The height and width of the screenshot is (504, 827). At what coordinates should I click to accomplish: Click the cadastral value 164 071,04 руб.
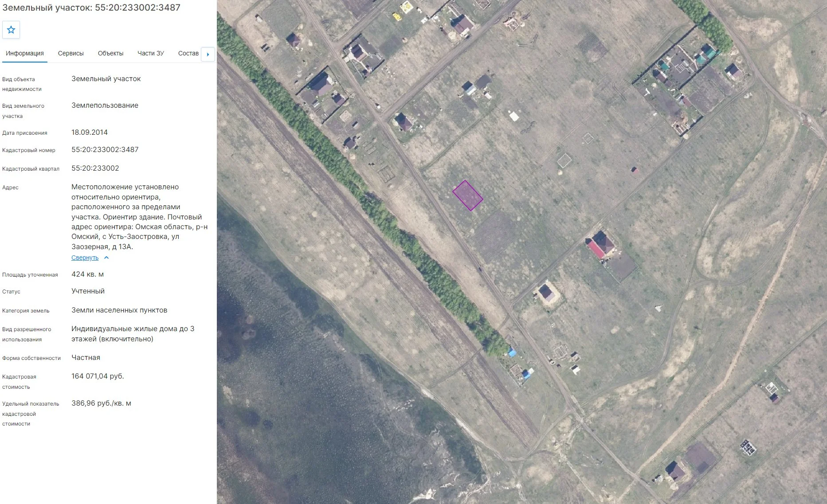[x=98, y=376]
